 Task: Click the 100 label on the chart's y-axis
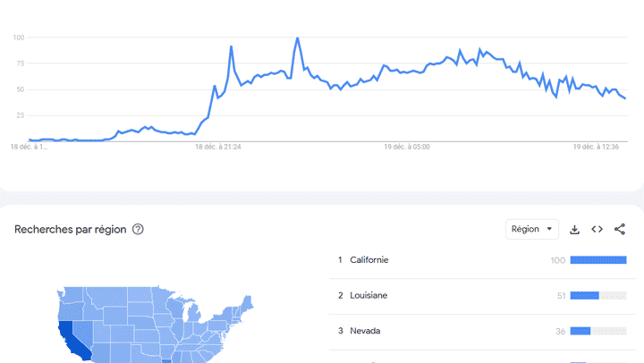[x=18, y=38]
